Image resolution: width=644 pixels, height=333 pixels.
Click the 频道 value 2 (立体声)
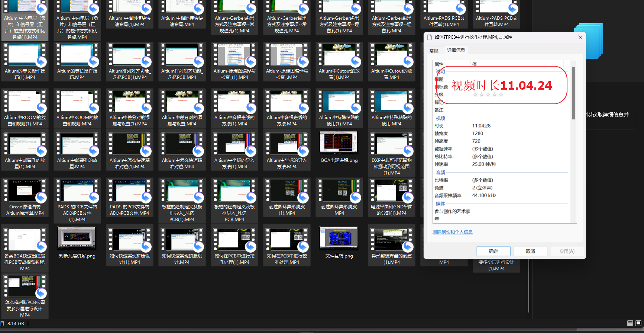tap(482, 188)
